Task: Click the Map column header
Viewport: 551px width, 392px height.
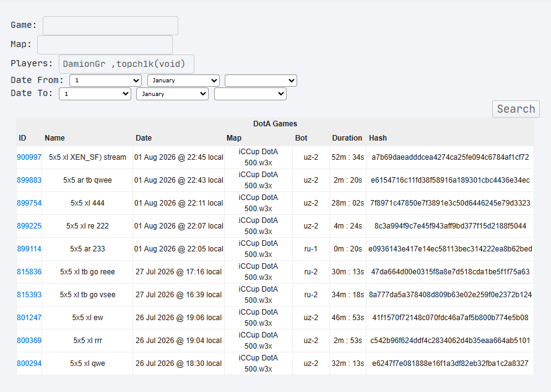Action: [x=234, y=138]
